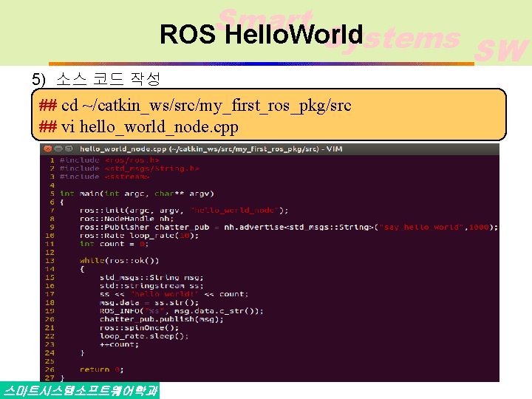Click line number 27 in the gutter
The width and height of the screenshot is (532, 399).
[x=50, y=378]
